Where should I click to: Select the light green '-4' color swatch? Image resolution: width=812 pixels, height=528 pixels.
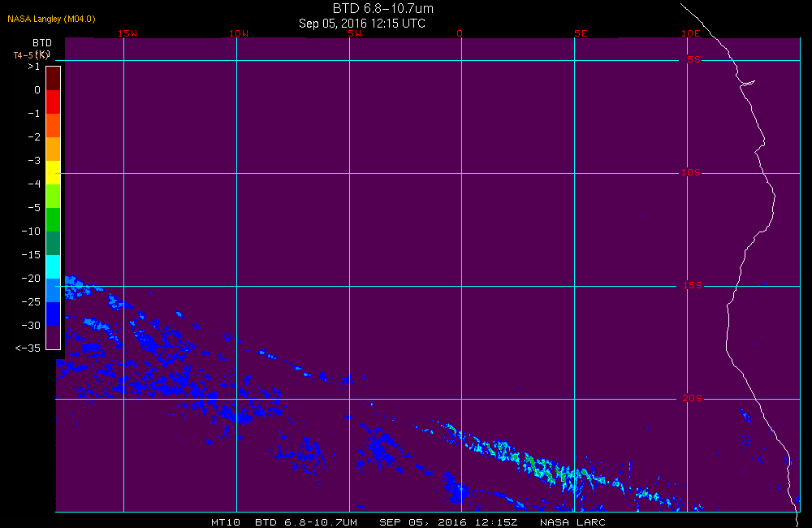click(54, 197)
